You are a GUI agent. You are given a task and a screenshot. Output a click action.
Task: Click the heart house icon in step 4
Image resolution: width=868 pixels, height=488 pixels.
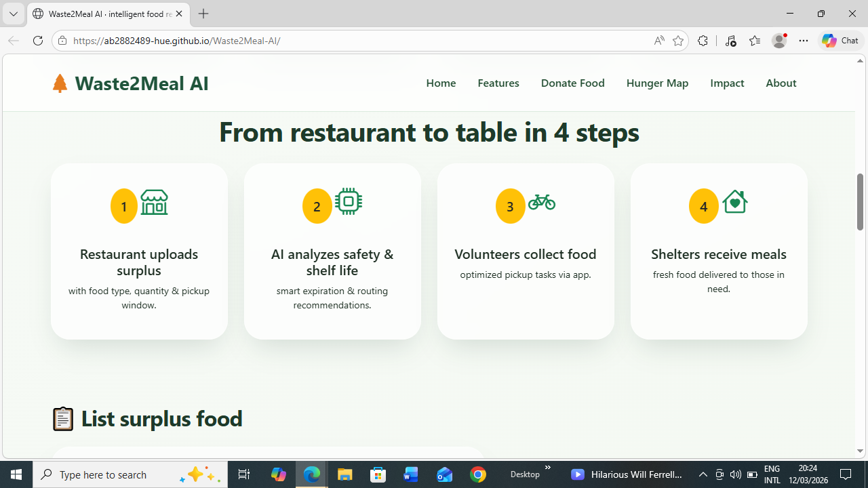735,201
